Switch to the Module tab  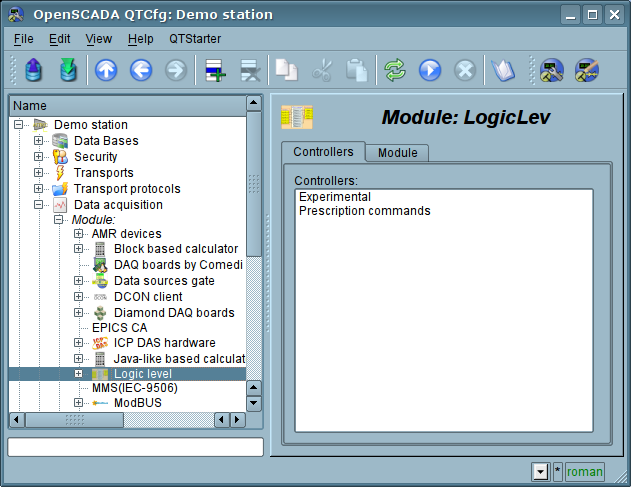[397, 153]
